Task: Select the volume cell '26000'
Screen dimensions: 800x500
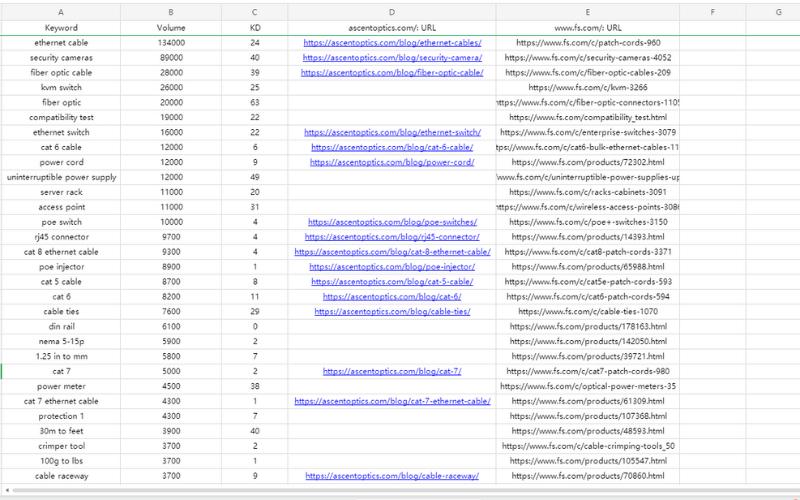Action: coord(171,87)
